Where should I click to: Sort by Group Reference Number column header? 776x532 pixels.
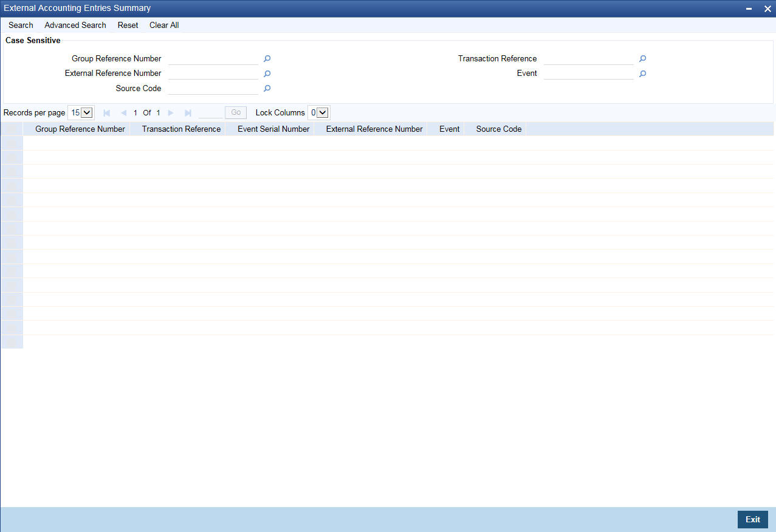coord(80,129)
